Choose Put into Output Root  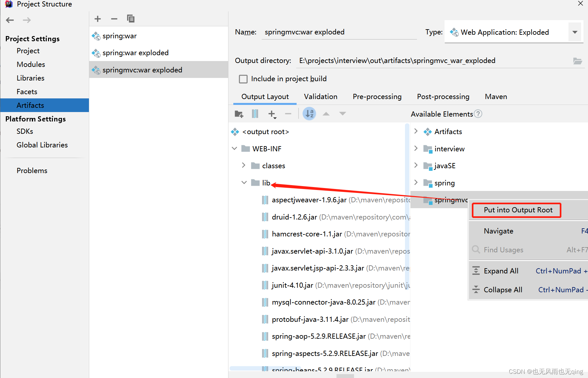pyautogui.click(x=518, y=210)
